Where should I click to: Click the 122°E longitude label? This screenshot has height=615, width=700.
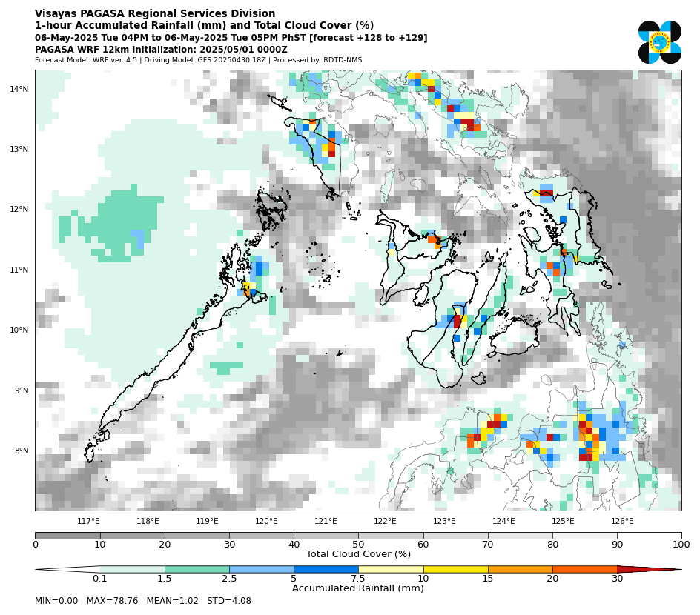pos(386,521)
